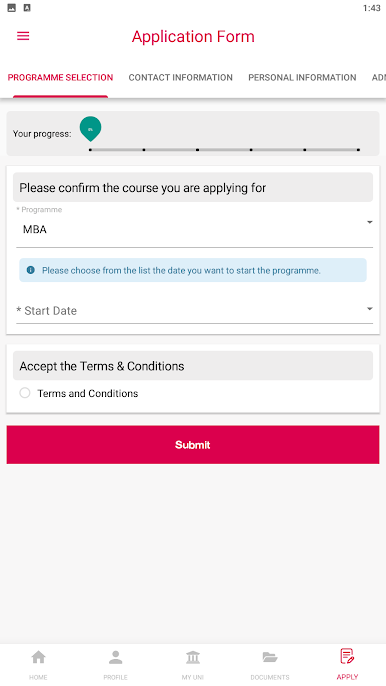Open the My Uni building icon
The image size is (386, 686).
193,657
